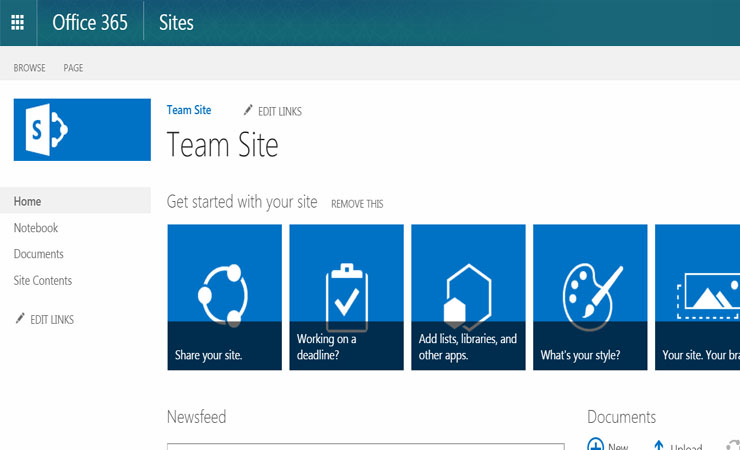Click the Upload arrow icon
Image resolution: width=740 pixels, height=450 pixels.
click(659, 446)
